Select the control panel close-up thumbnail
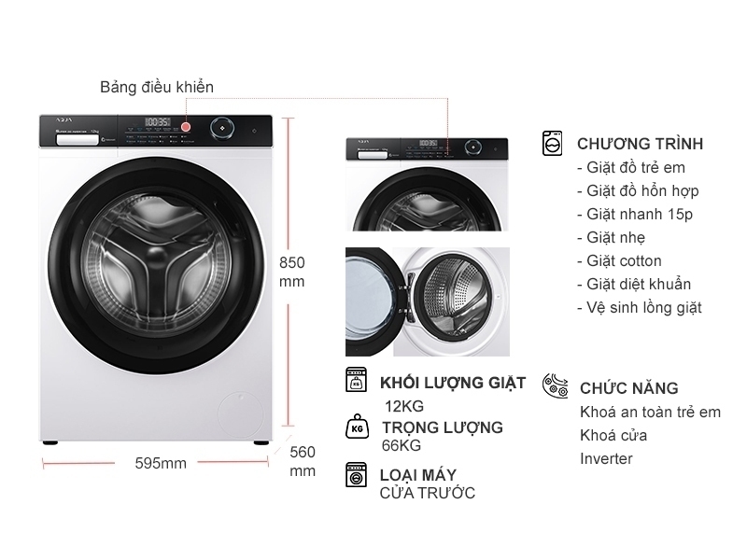Image resolution: width=747 pixels, height=560 pixels. [427, 185]
